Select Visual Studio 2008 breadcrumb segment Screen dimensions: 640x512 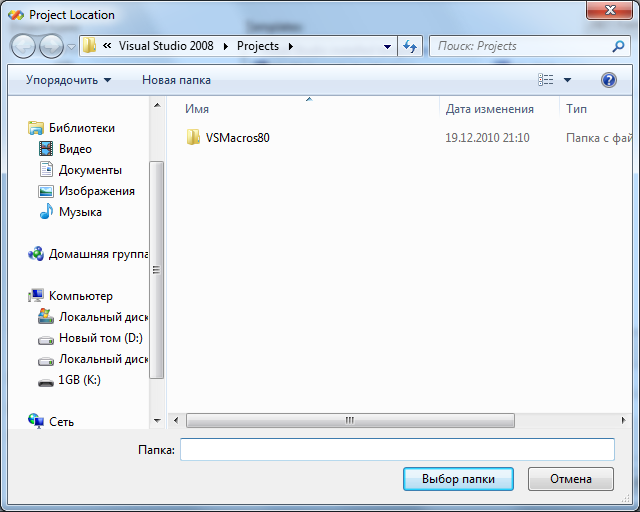[166, 46]
